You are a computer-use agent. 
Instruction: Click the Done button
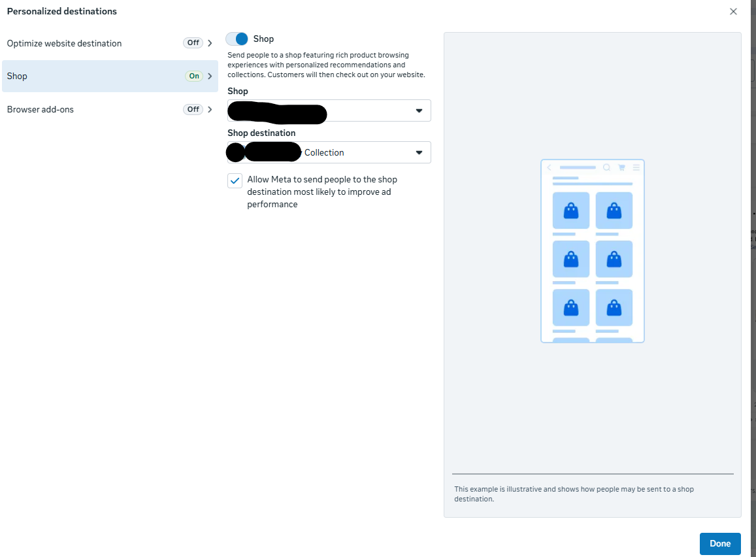(x=720, y=543)
